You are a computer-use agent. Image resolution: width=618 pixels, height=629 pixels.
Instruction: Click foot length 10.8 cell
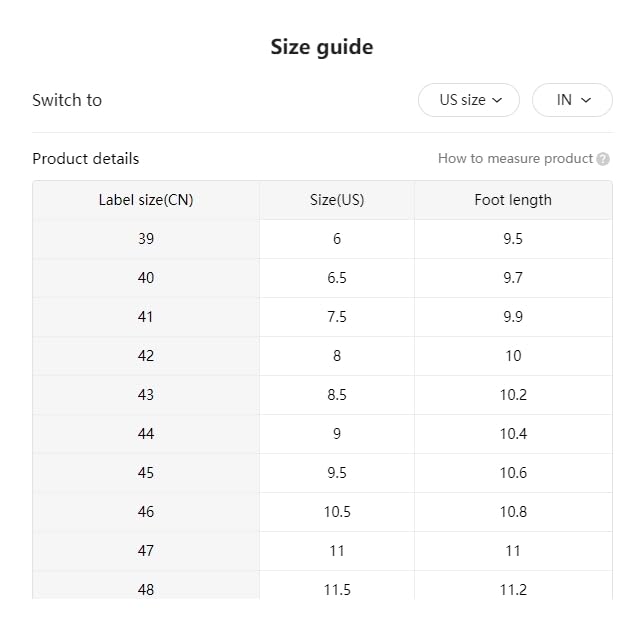point(513,512)
